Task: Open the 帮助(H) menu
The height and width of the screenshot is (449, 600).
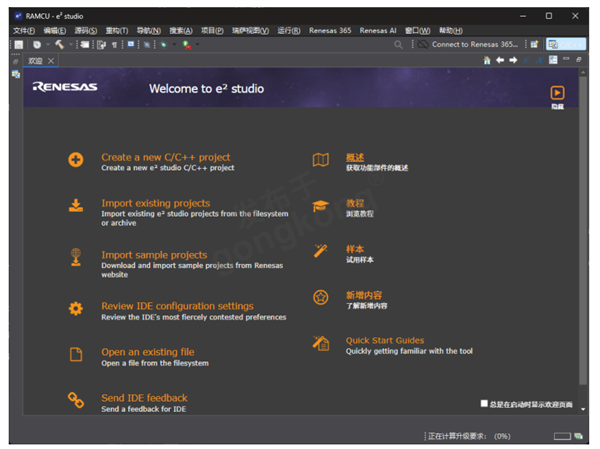Action: pos(450,31)
